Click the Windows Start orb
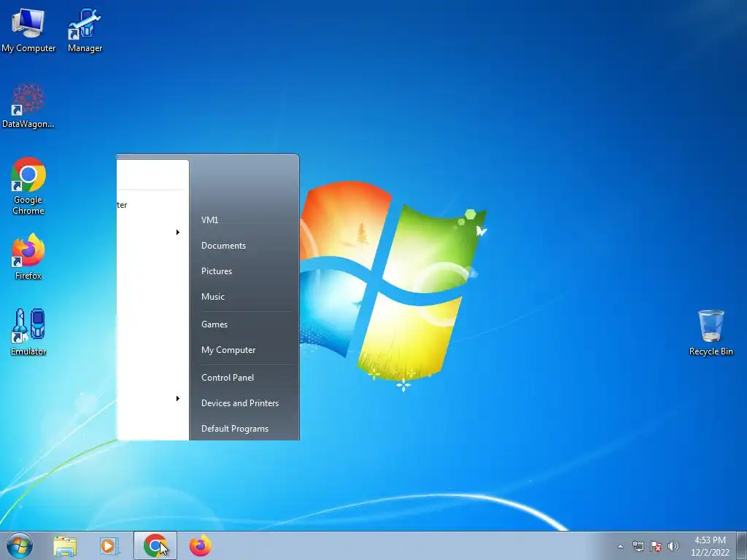The image size is (747, 560). 20,545
